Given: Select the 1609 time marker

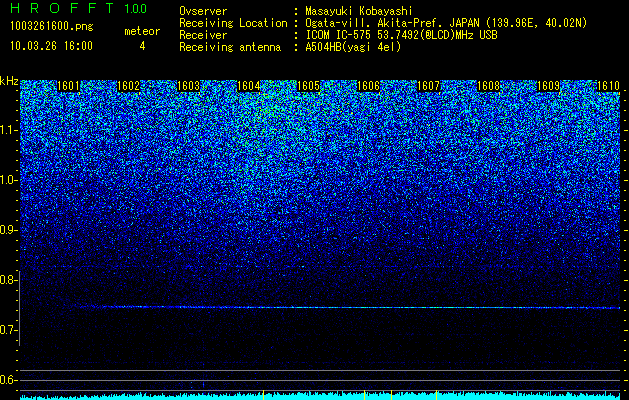Looking at the screenshot, I should [548, 86].
